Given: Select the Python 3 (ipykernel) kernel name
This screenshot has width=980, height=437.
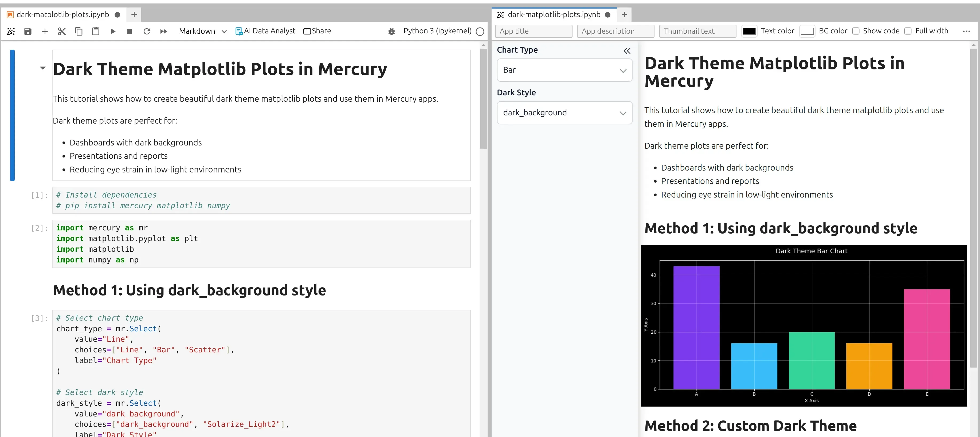Looking at the screenshot, I should (437, 31).
